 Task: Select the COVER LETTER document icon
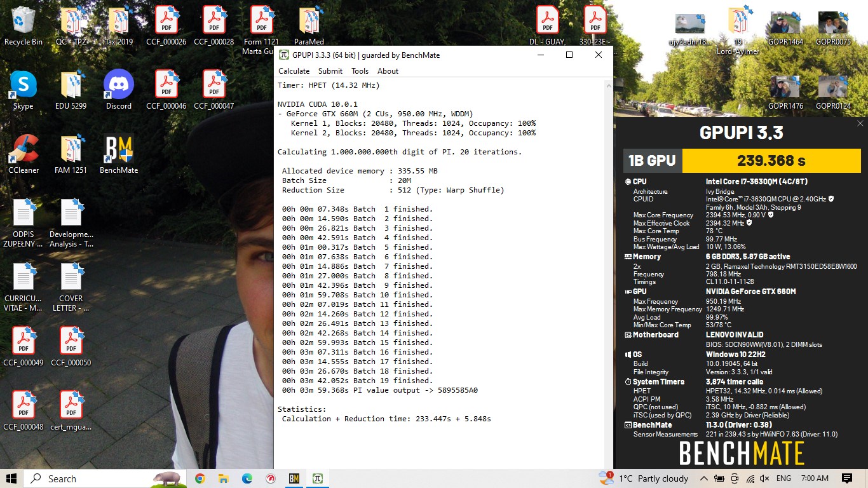[71, 287]
